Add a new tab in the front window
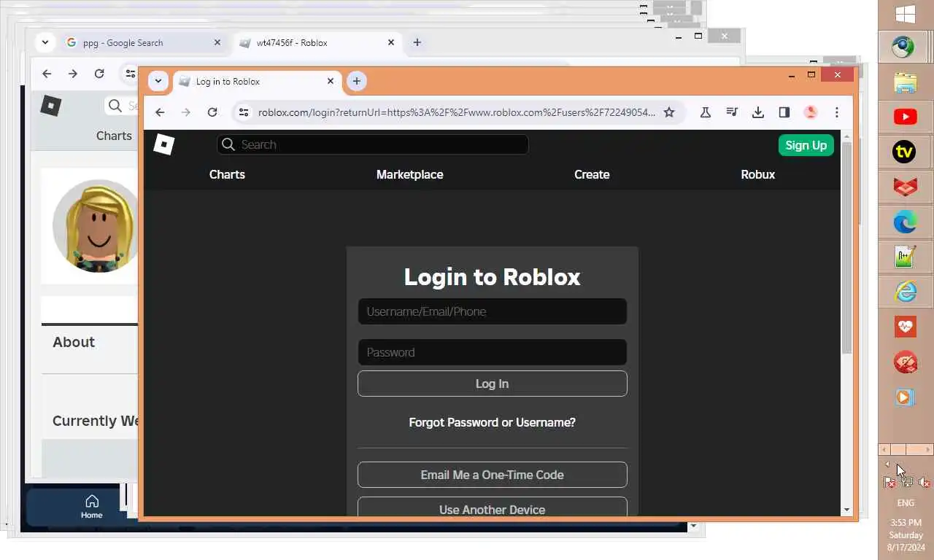Image resolution: width=934 pixels, height=560 pixels. point(356,81)
